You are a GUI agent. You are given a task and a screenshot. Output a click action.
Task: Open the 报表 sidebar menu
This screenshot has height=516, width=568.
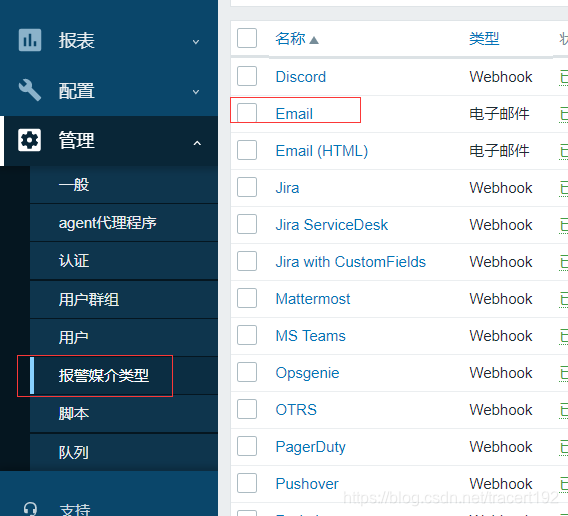(109, 40)
